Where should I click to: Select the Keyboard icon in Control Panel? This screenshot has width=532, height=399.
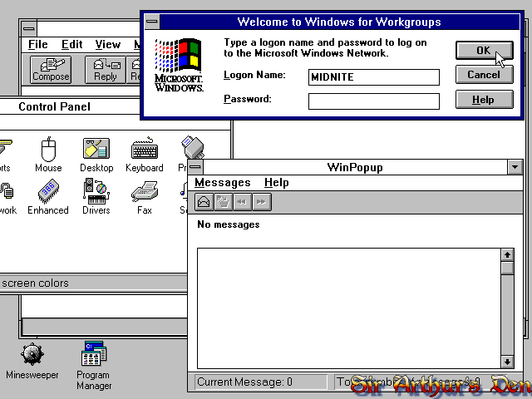click(x=145, y=155)
